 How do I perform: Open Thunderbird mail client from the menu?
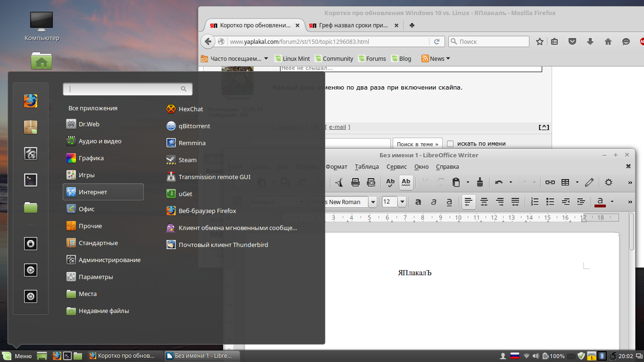[218, 245]
